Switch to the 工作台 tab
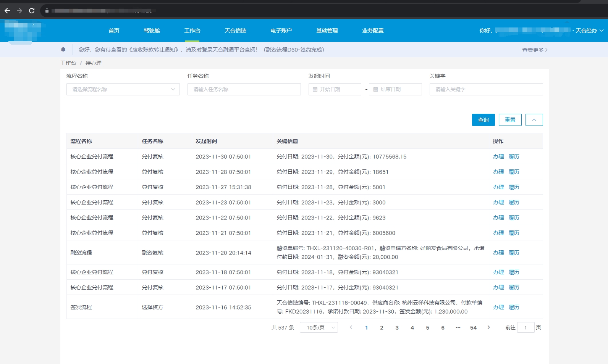The image size is (608, 364). pyautogui.click(x=192, y=31)
